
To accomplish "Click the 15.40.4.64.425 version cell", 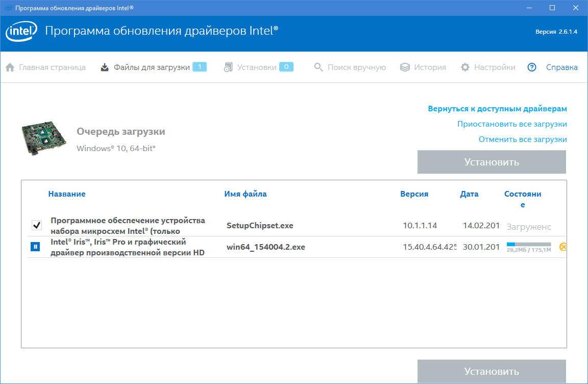I will pos(430,247).
